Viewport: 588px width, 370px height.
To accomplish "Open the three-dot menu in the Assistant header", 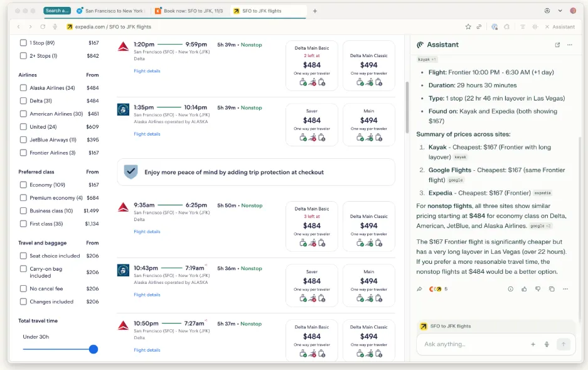I will 570,45.
